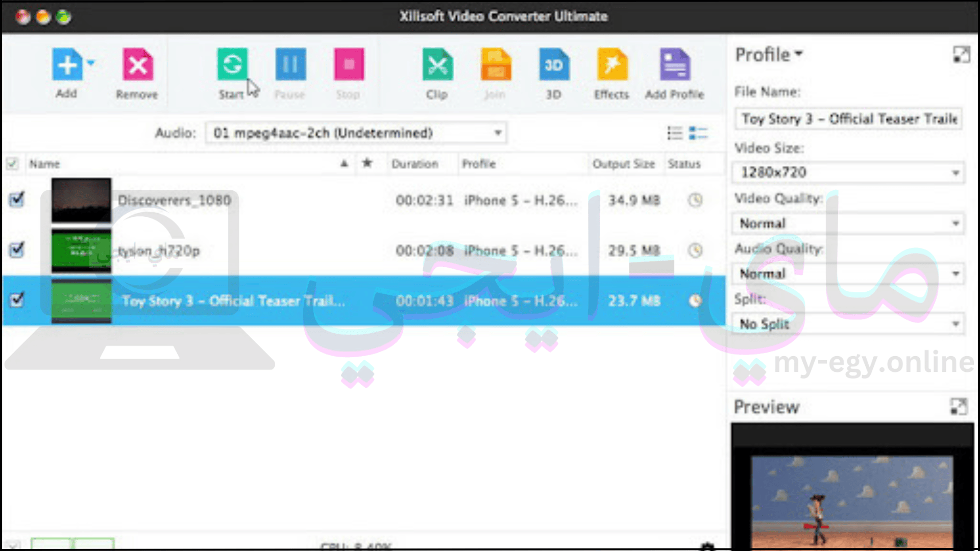The image size is (980, 551).
Task: Click the Remove icon
Action: tap(137, 64)
